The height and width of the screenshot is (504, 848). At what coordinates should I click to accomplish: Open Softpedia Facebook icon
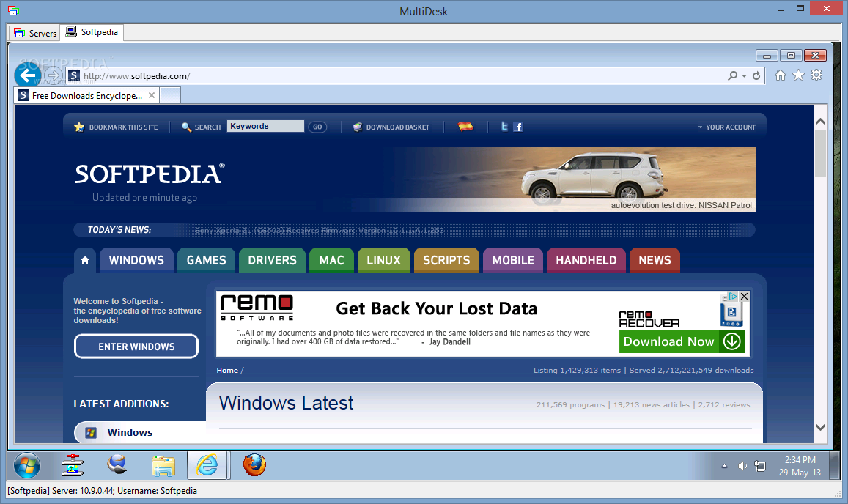(x=517, y=127)
